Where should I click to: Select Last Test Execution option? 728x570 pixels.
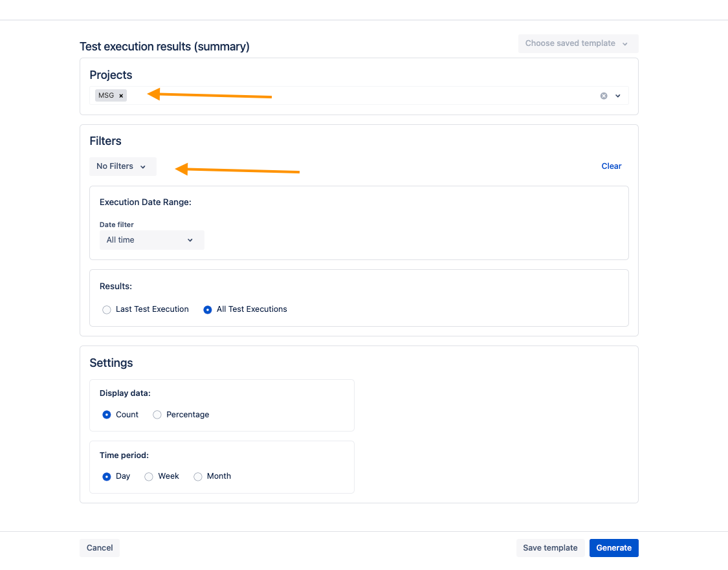pos(107,310)
